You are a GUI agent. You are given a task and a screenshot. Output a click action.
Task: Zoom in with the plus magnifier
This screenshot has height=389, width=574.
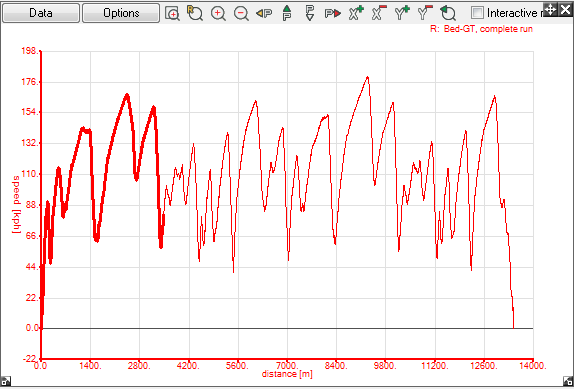(x=218, y=13)
